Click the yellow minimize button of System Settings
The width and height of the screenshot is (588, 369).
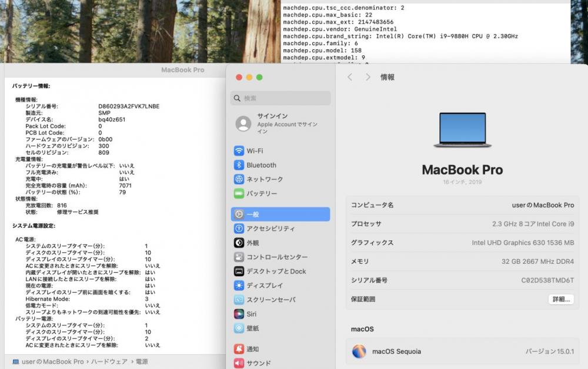click(249, 77)
